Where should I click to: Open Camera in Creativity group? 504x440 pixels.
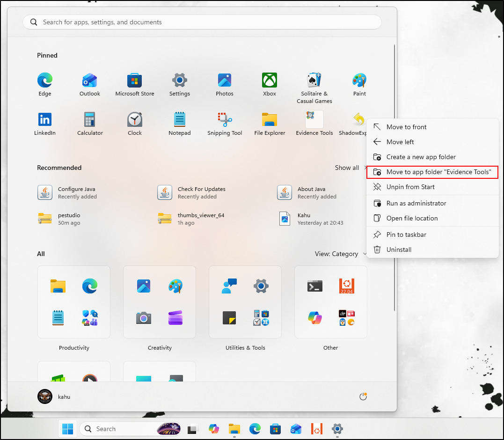(143, 318)
